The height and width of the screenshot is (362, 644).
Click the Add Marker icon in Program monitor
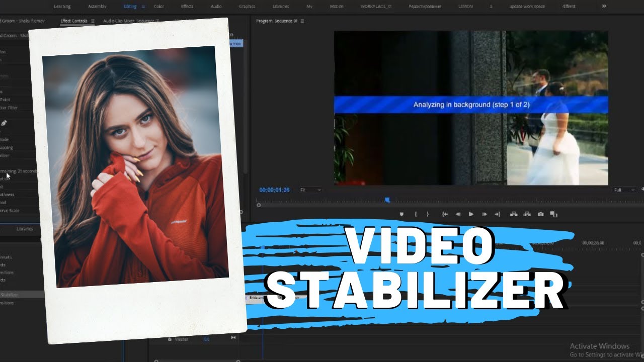pyautogui.click(x=401, y=214)
